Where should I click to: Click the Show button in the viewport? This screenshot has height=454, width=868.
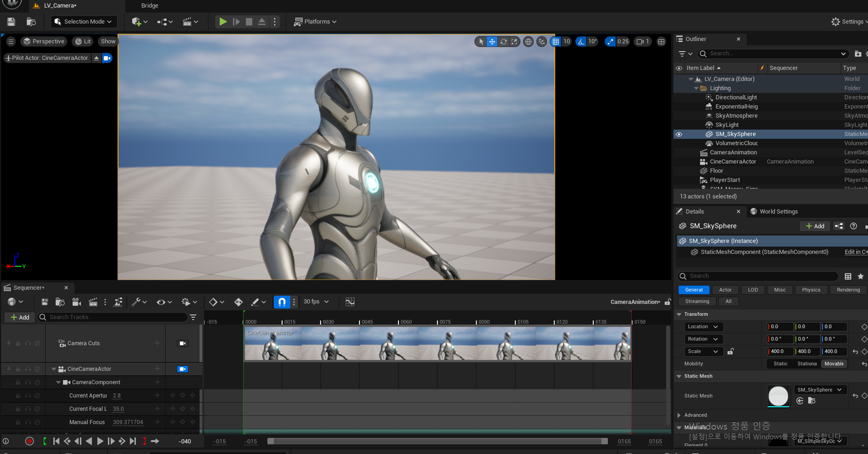coord(108,41)
